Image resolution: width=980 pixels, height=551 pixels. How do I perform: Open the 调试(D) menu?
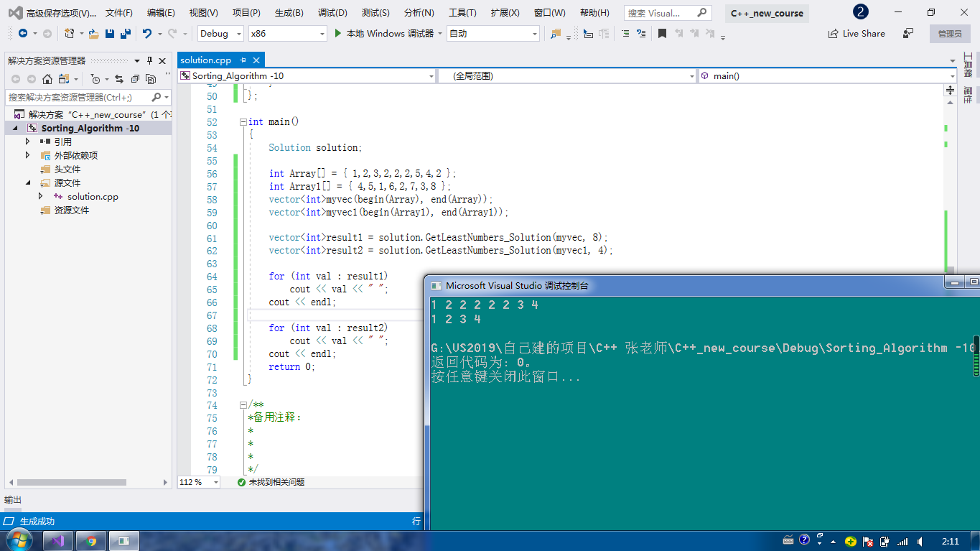tap(332, 13)
